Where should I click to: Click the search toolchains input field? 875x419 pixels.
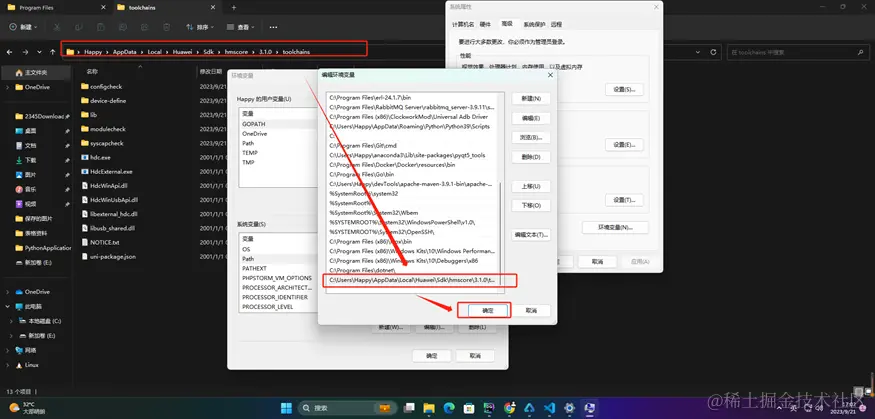tap(797, 52)
